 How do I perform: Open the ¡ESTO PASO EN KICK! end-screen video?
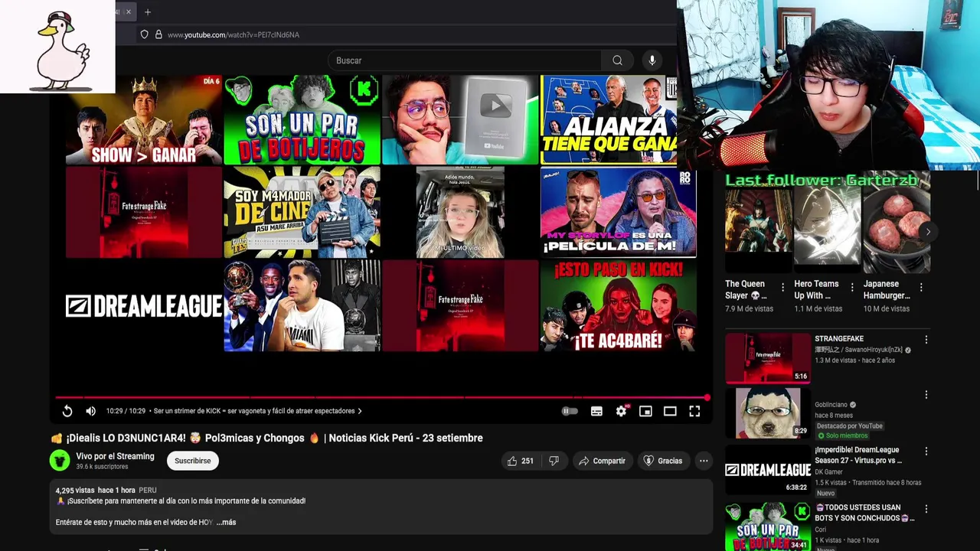pos(618,306)
